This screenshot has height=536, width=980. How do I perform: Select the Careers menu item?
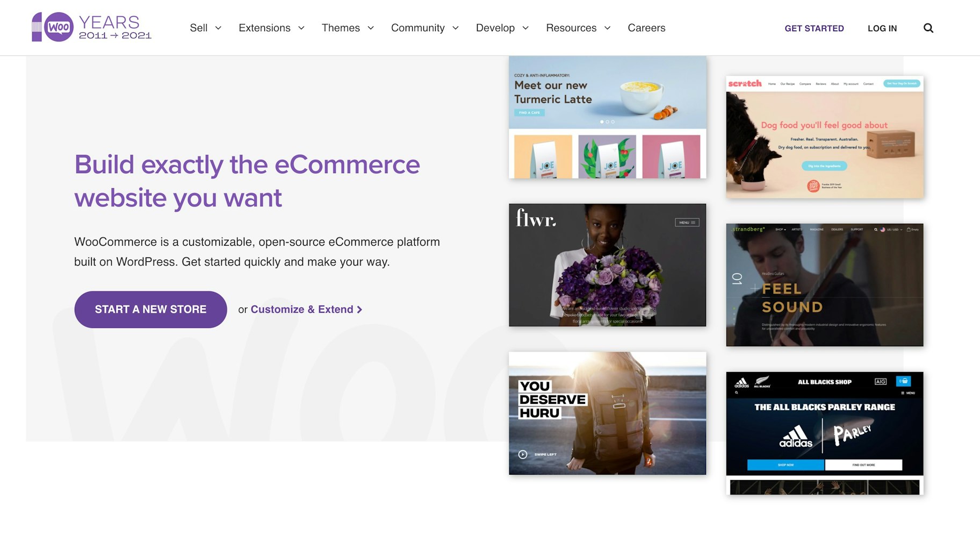(646, 28)
